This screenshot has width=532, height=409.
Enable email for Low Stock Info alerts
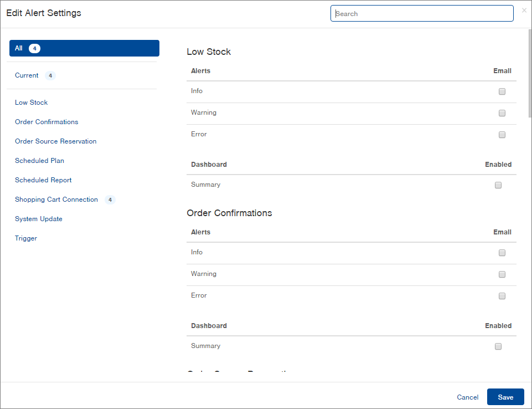(x=502, y=91)
